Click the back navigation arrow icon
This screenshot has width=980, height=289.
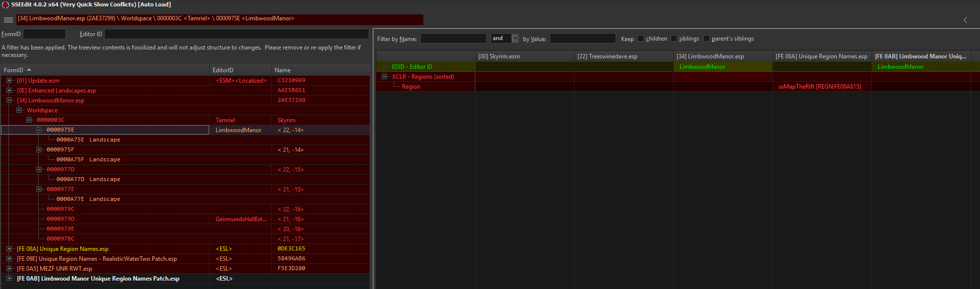[965, 20]
